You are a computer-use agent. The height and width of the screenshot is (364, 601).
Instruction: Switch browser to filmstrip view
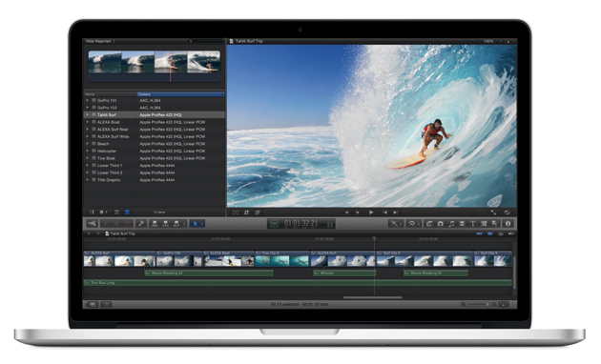tap(116, 212)
